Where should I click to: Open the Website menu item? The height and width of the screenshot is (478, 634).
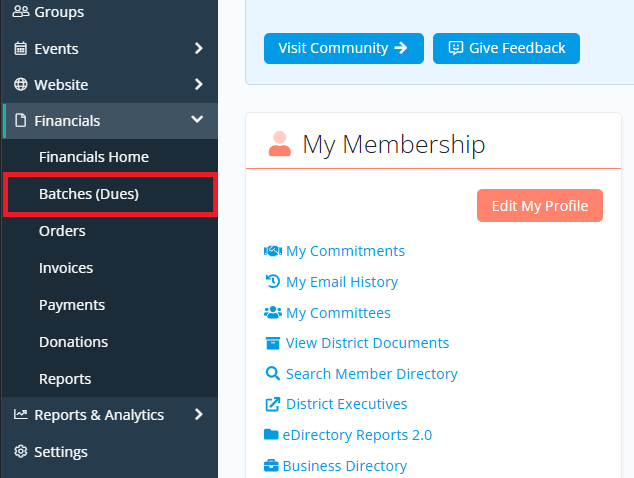pos(110,85)
